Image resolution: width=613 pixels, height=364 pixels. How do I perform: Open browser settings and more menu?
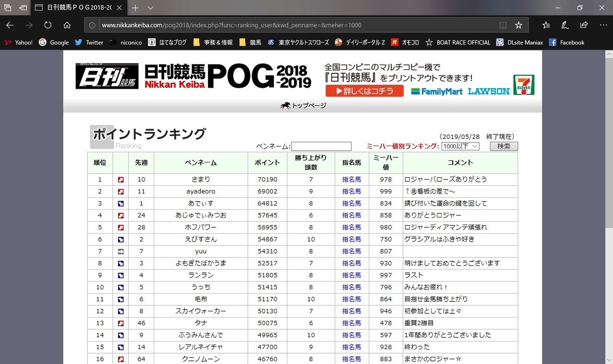click(602, 25)
